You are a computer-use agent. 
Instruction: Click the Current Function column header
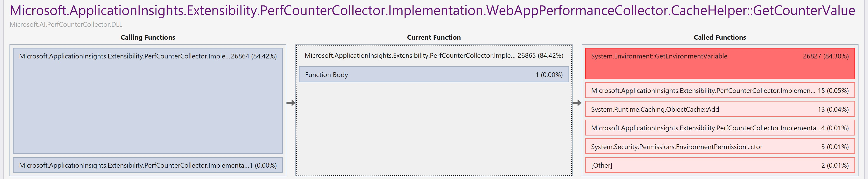coord(433,37)
